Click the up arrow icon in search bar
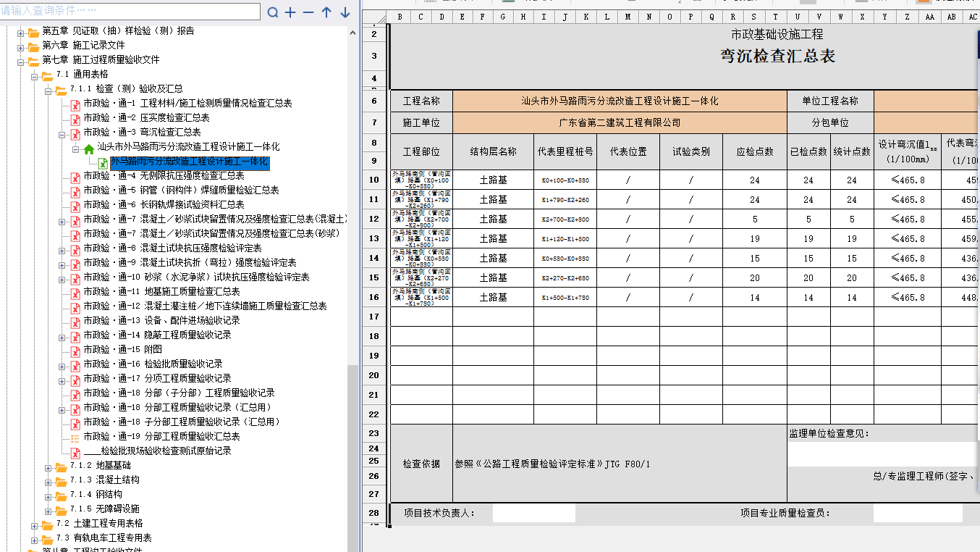The height and width of the screenshot is (552, 980). (326, 12)
